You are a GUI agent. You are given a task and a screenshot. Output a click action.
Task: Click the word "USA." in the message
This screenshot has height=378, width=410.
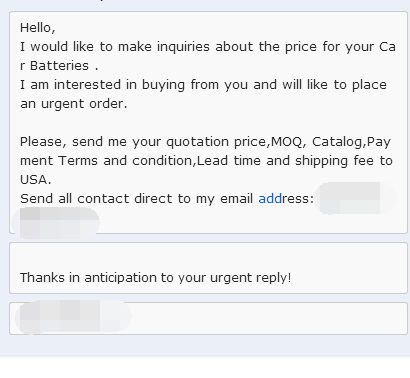(x=36, y=180)
